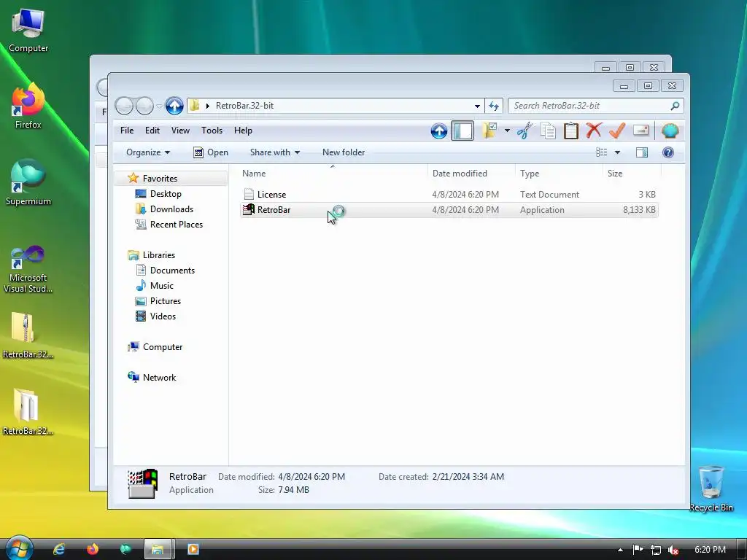Select the Microsoft Visual Studio desktop shortcut
This screenshot has width=747, height=560.
(28, 270)
